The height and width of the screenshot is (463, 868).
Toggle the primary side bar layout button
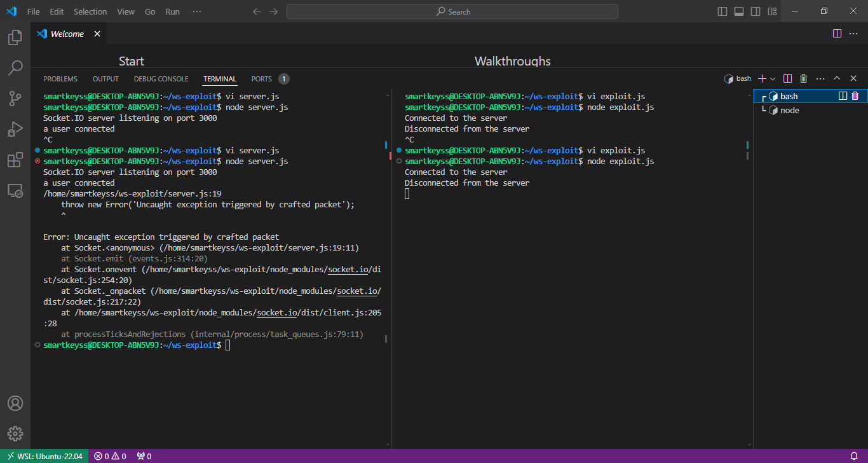[x=722, y=11]
